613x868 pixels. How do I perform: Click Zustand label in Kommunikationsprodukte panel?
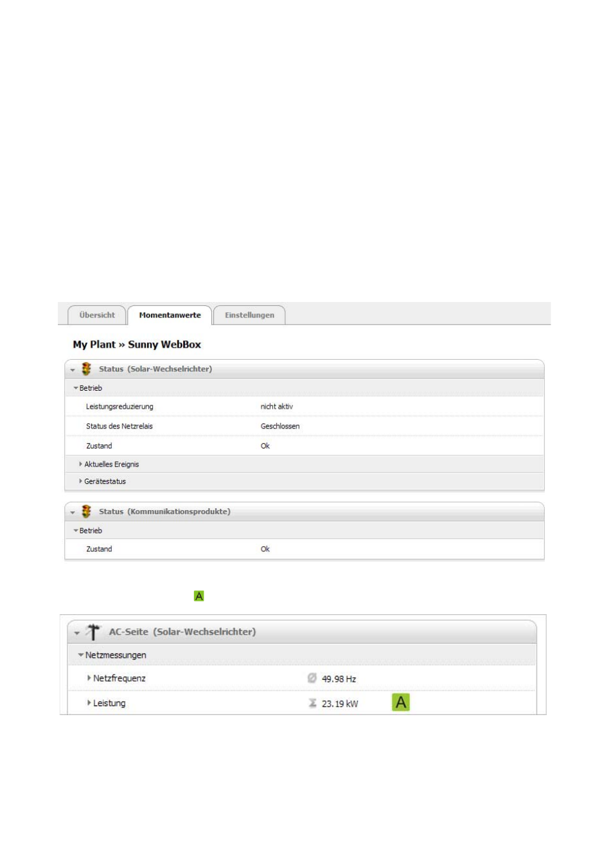pyautogui.click(x=99, y=549)
